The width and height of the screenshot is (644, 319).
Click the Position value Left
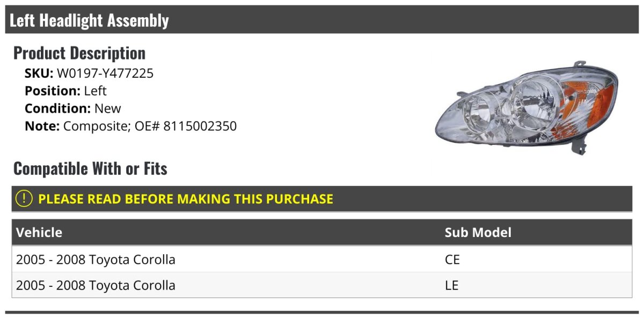click(x=95, y=91)
